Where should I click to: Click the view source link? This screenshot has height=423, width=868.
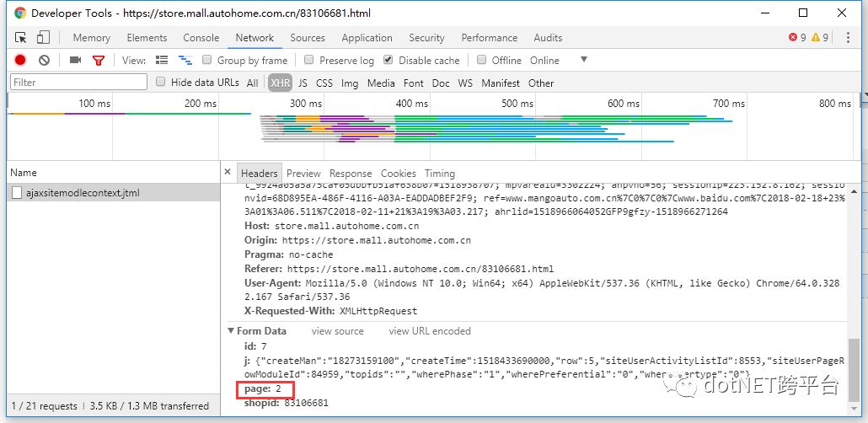click(338, 331)
